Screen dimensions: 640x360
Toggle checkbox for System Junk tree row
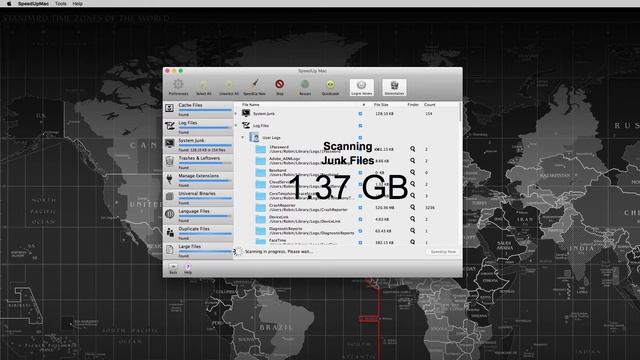(360, 113)
